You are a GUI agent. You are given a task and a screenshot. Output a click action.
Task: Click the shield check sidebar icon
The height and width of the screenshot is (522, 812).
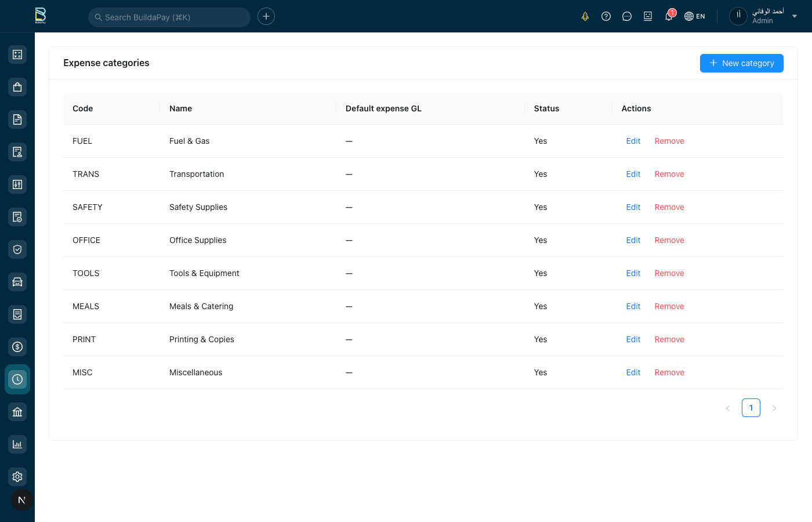pos(17,249)
